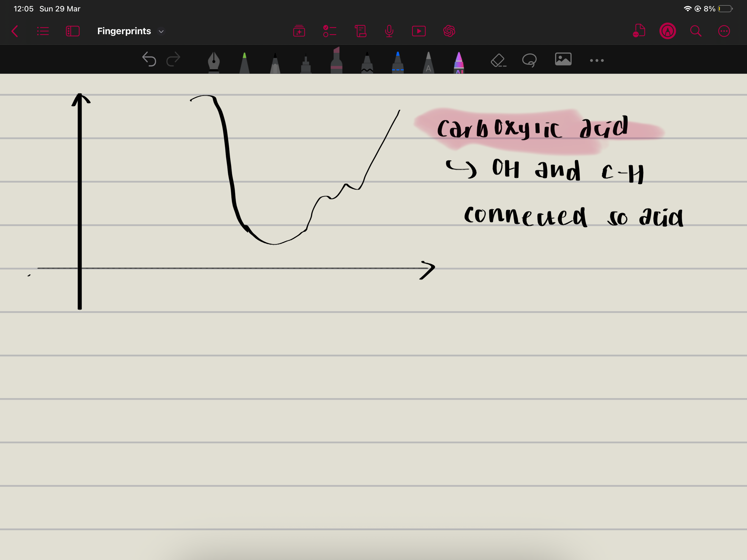Toggle the sidebar panel
This screenshot has width=747, height=560.
point(72,31)
